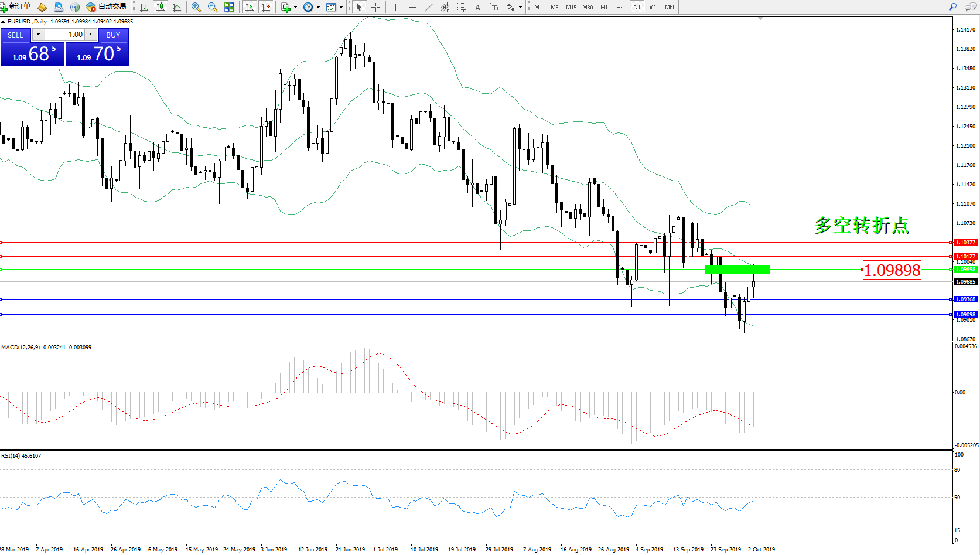The image size is (980, 555).
Task: Click the tile windows icon
Action: tap(229, 7)
